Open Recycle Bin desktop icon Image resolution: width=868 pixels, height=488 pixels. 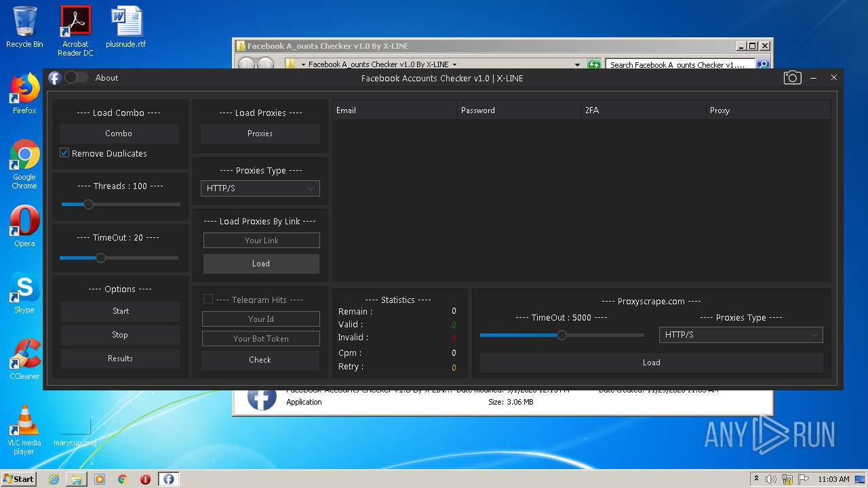coord(24,28)
